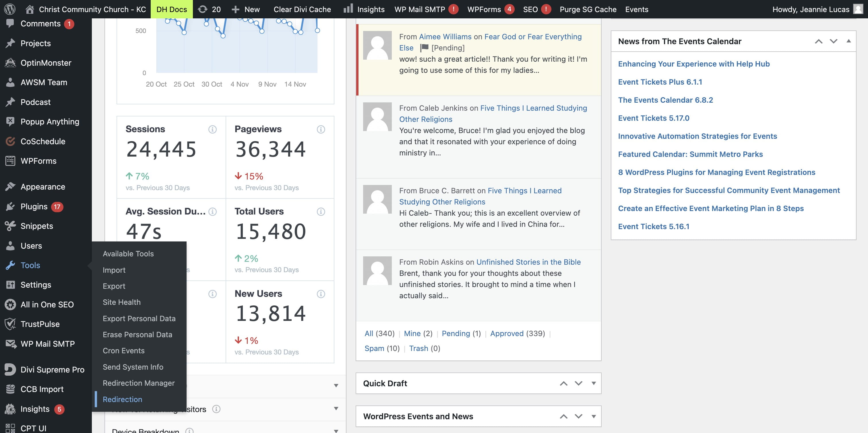Click the Sessions info icon
The image size is (868, 433).
(x=212, y=129)
